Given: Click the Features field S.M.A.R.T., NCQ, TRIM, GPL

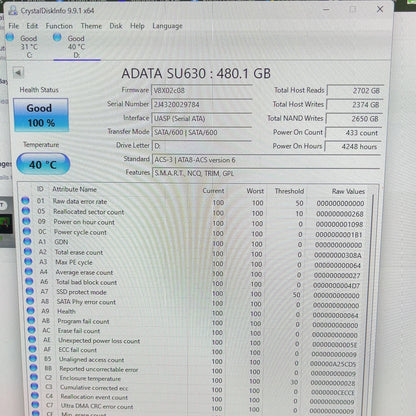Looking at the screenshot, I should 266,173.
